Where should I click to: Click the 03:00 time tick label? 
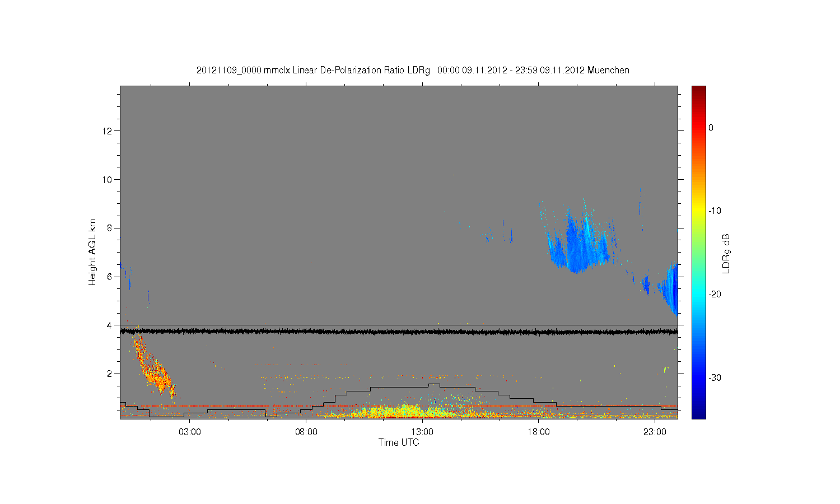coord(190,432)
